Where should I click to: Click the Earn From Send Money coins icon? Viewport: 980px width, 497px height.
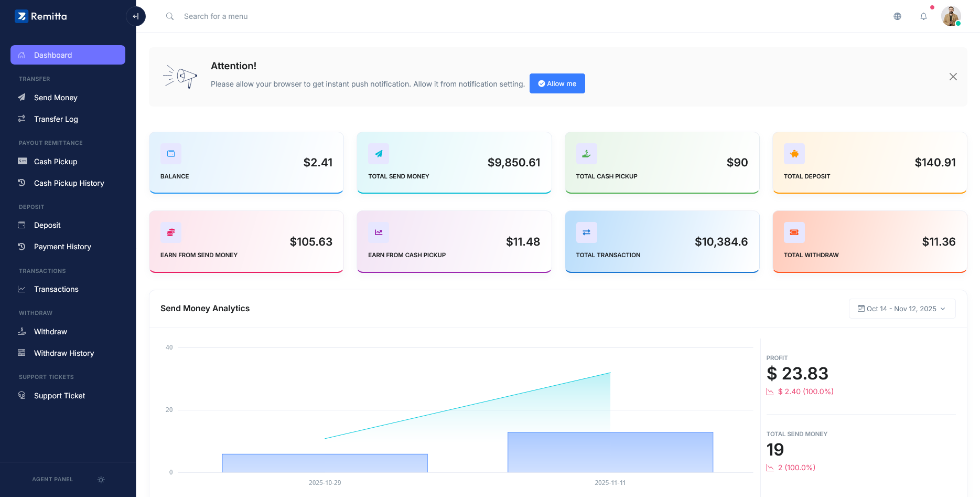click(x=171, y=232)
